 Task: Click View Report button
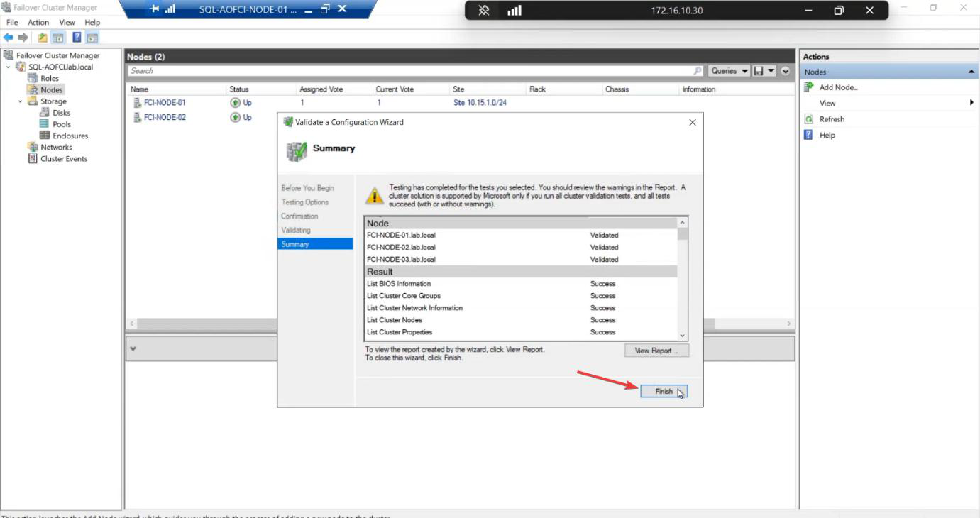[x=656, y=351]
